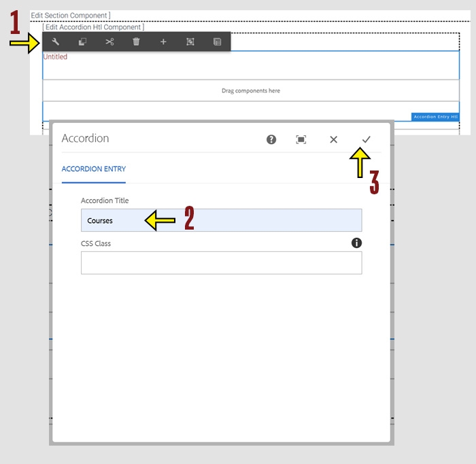Confirm Accordion dialog with checkmark
The image size is (476, 464).
(x=366, y=139)
